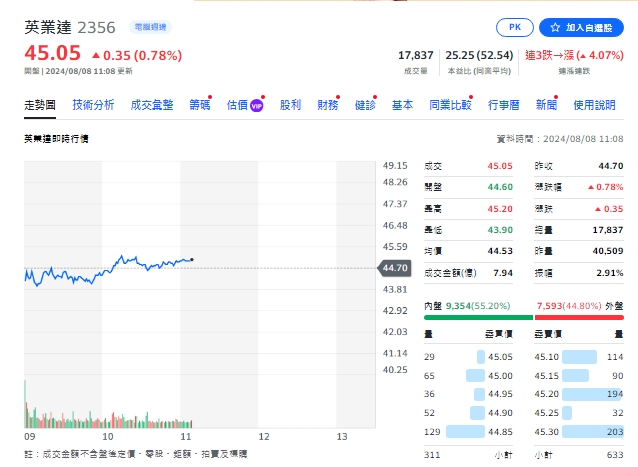This screenshot has height=467, width=638.
Task: Click ask price 45.25 row
Action: click(x=579, y=412)
